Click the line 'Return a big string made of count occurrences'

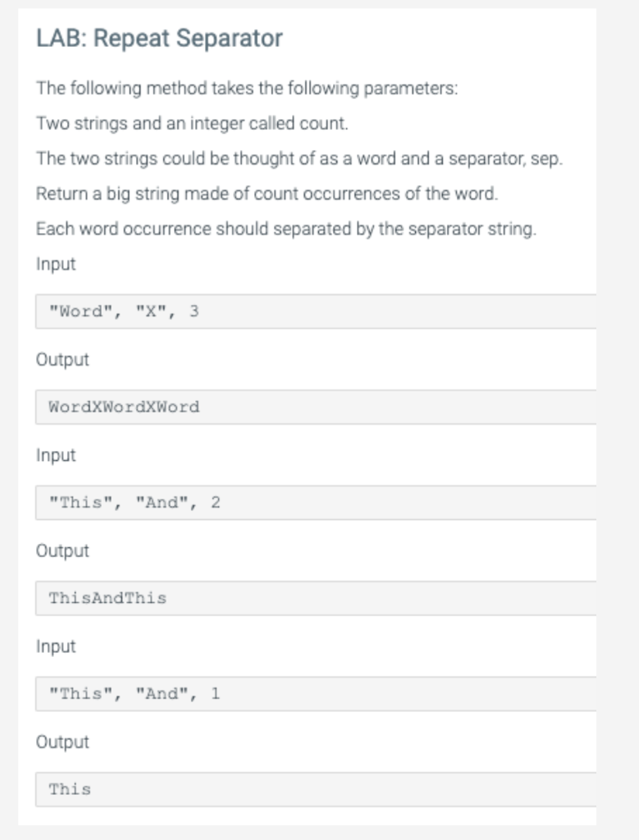267,194
